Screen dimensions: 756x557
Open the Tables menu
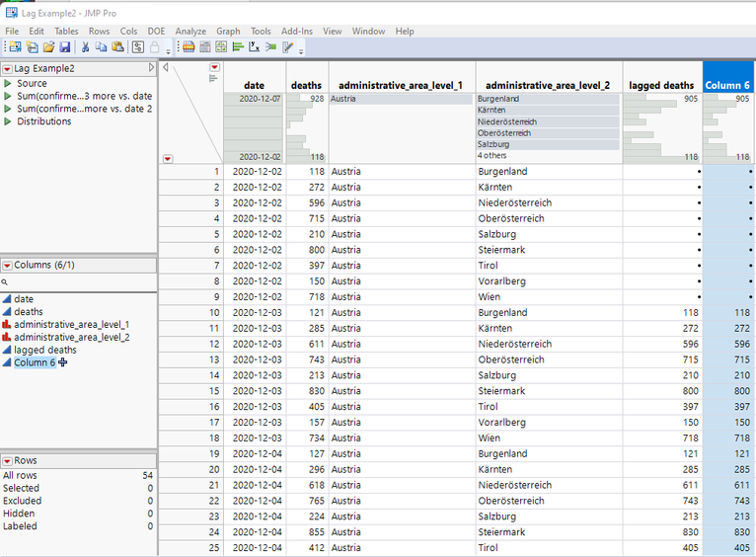click(x=66, y=32)
